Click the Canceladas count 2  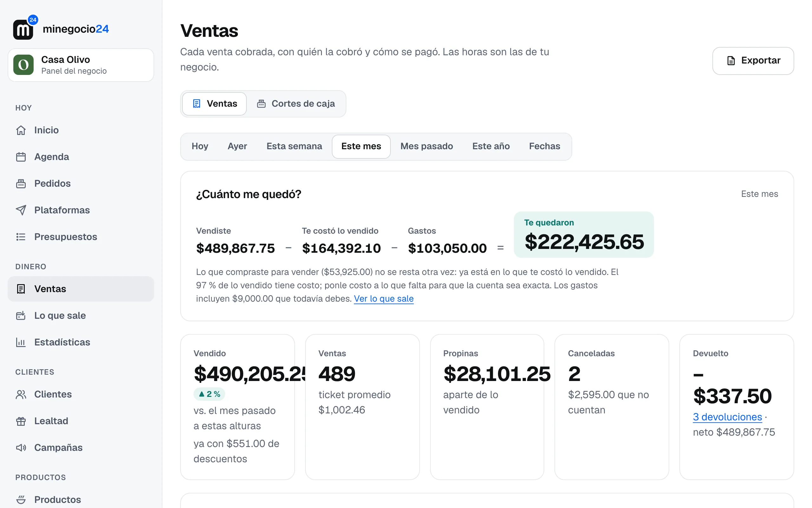574,374
